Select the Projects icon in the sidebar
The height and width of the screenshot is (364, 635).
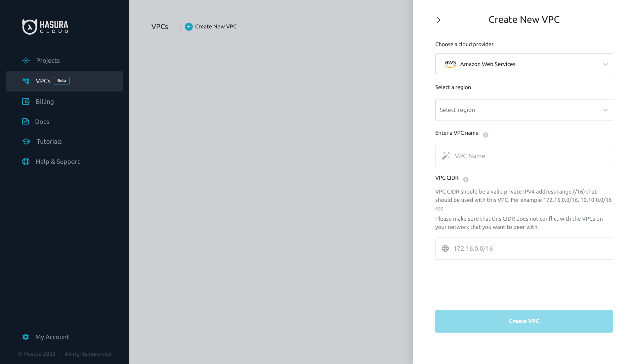[26, 60]
